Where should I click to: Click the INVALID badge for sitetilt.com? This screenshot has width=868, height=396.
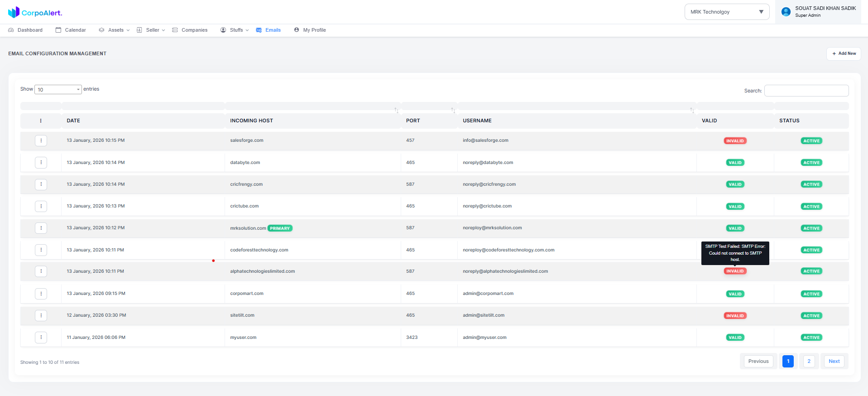[x=735, y=316]
